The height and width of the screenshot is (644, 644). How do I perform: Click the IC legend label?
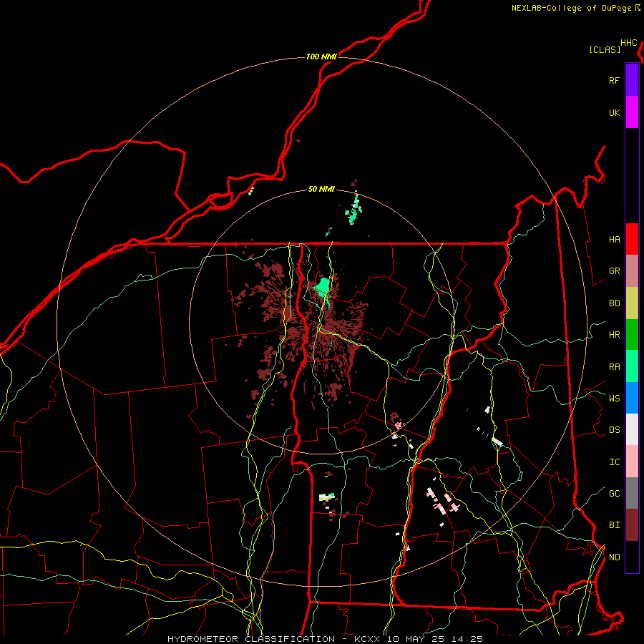click(614, 462)
